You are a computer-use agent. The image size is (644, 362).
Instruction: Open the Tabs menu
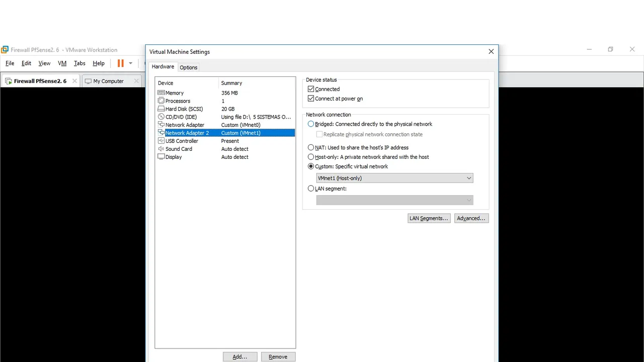pyautogui.click(x=79, y=63)
